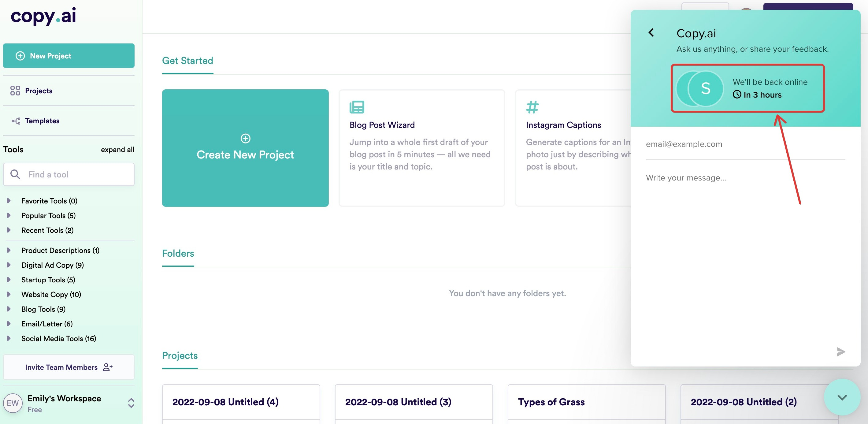
Task: Switch to the Get Started tab
Action: pos(187,61)
